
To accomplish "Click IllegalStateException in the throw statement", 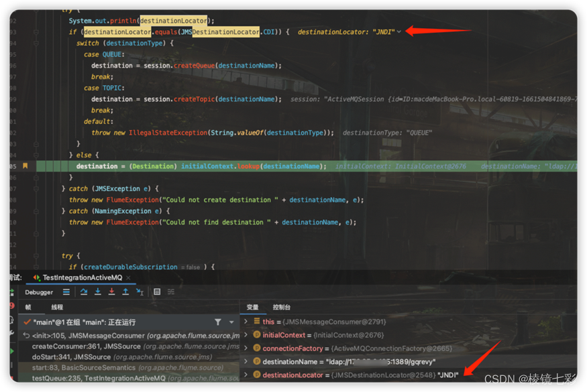I will click(x=168, y=133).
